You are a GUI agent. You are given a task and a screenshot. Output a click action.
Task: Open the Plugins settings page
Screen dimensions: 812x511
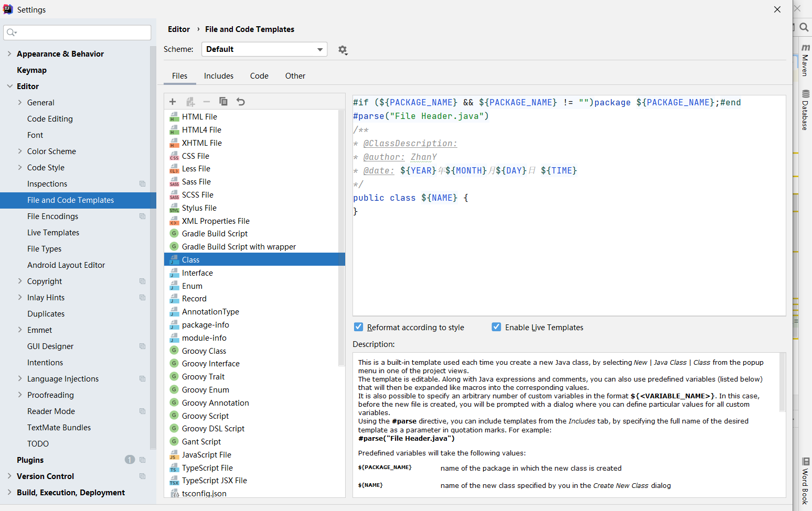pos(30,460)
